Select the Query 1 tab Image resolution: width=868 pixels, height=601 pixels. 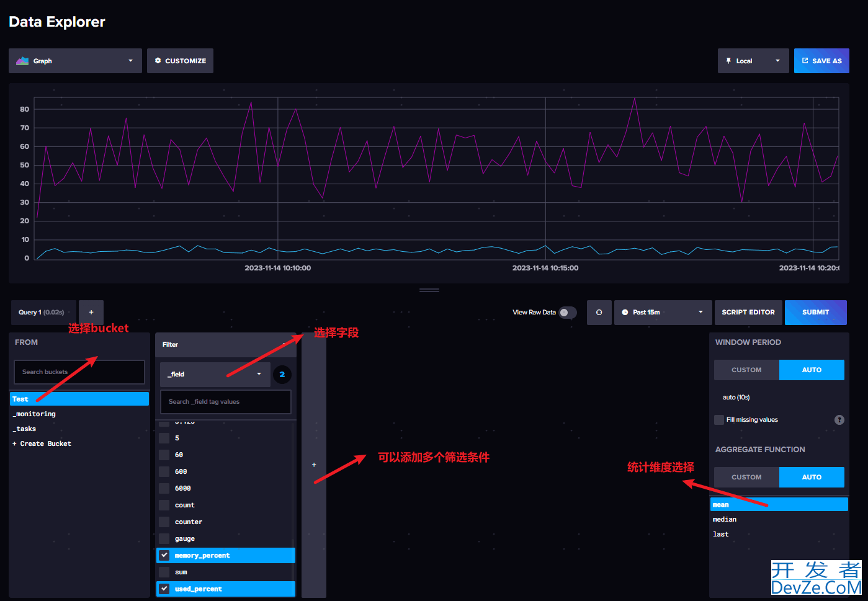[43, 313]
